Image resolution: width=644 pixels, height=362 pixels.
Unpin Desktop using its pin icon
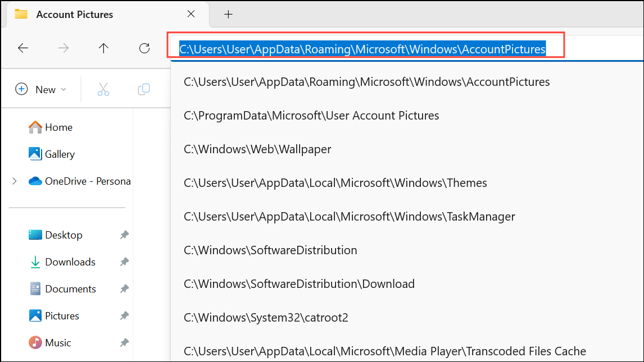pos(124,235)
